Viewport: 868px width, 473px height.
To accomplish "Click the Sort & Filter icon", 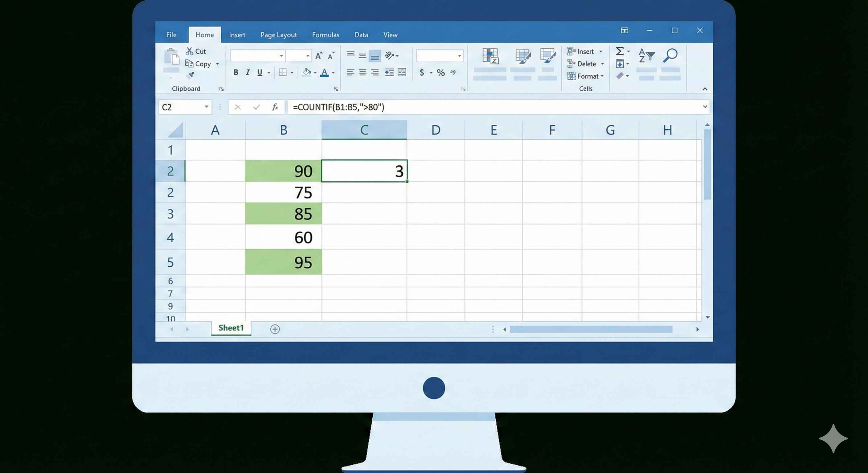I will [646, 55].
